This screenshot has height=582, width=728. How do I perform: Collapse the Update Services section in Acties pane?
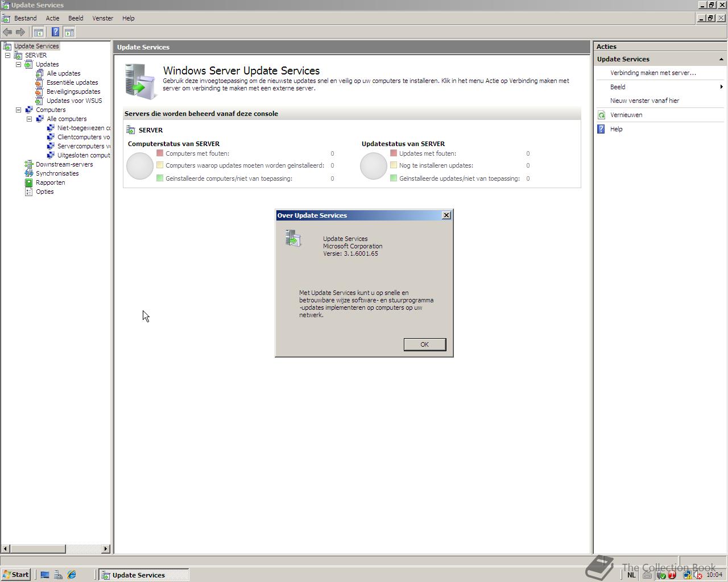pos(721,59)
